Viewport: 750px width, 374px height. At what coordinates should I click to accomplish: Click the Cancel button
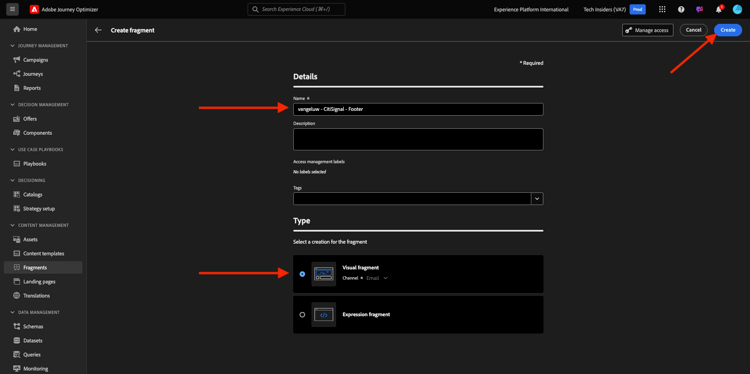[x=694, y=30]
